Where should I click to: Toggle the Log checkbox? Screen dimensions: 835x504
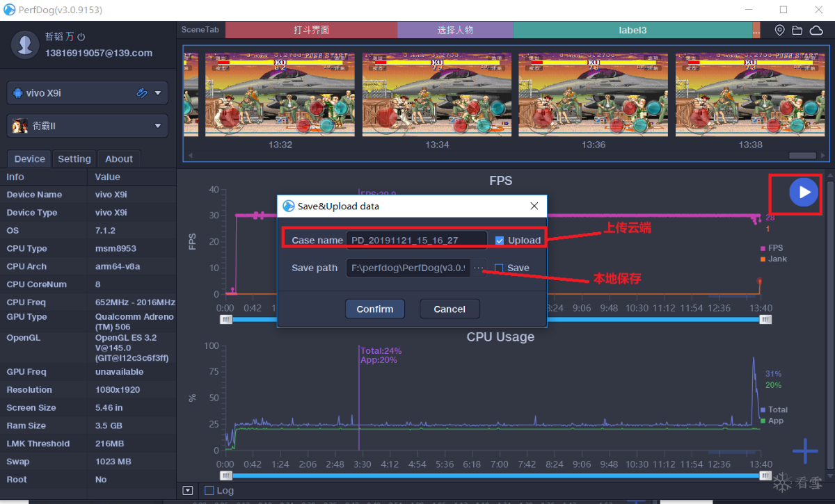(x=209, y=490)
